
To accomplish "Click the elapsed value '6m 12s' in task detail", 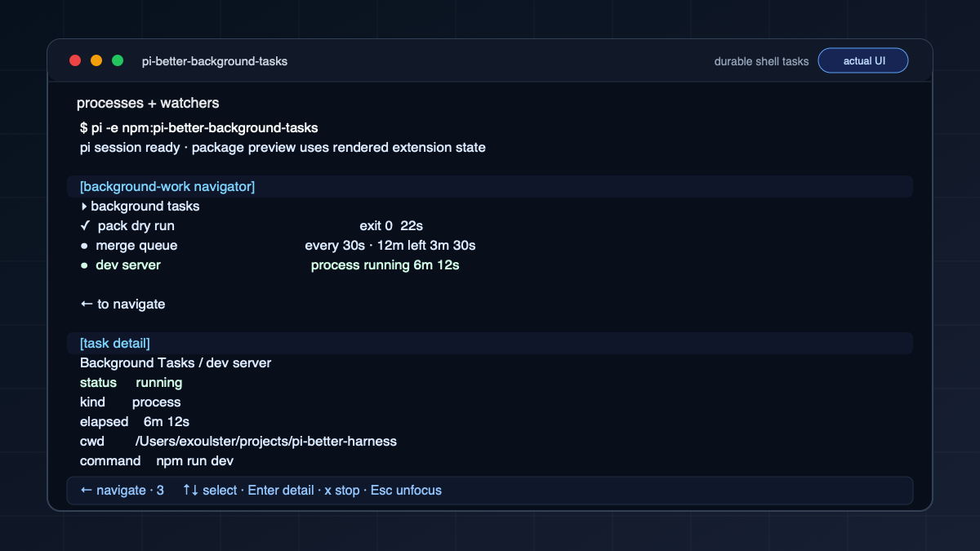I will point(167,422).
